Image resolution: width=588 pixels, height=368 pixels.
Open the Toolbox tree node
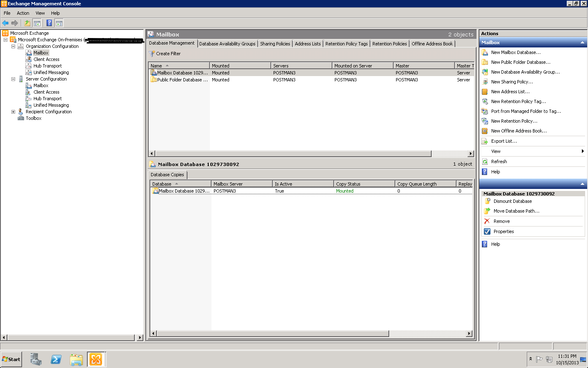pos(33,118)
